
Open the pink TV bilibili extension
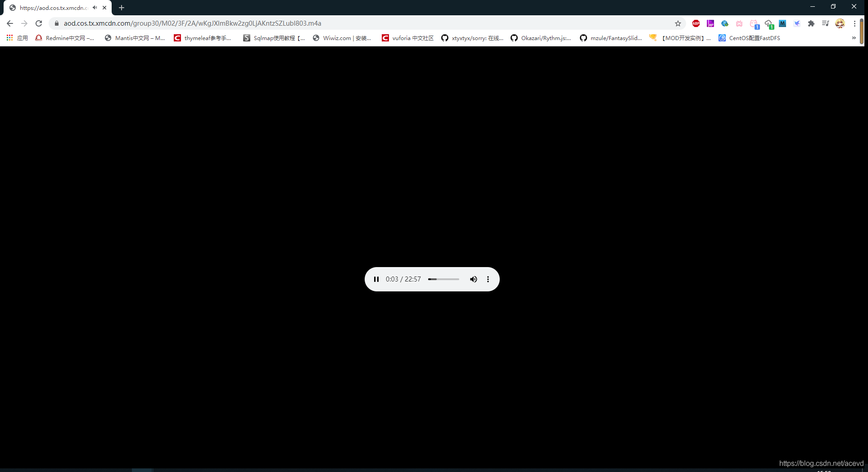(x=739, y=23)
